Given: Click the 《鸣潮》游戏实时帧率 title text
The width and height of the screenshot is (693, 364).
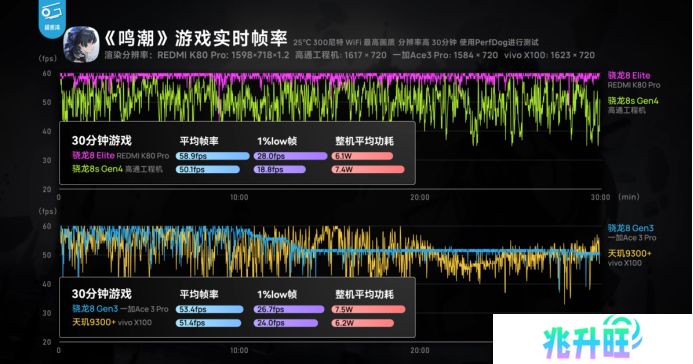Looking at the screenshot, I should (x=196, y=39).
